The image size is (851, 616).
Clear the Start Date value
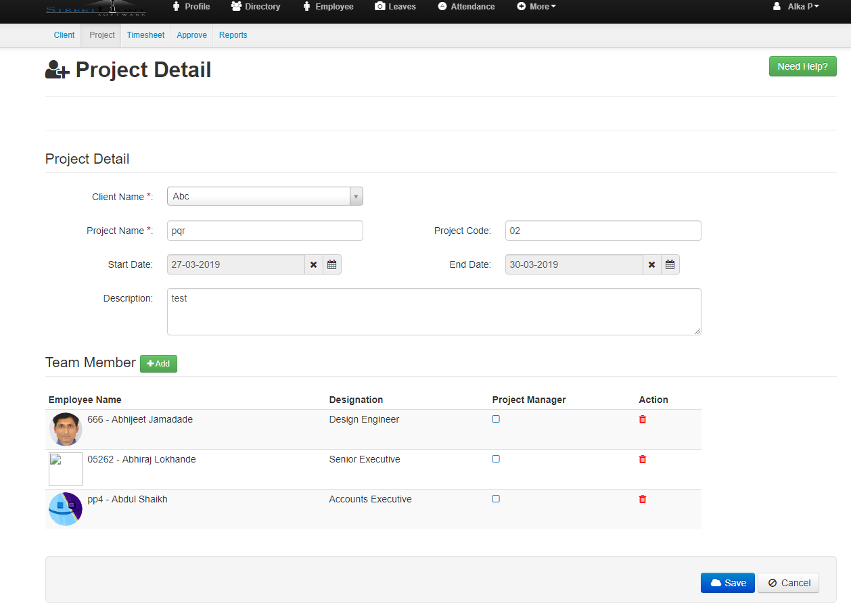[x=313, y=264]
